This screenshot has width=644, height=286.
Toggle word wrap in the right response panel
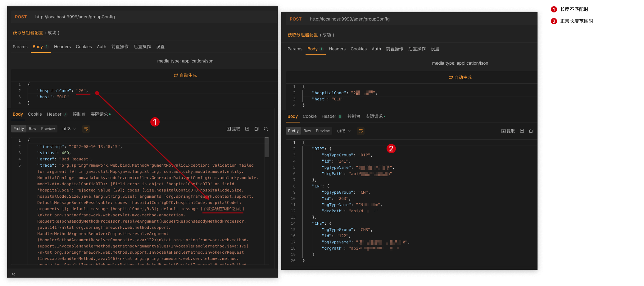[361, 131]
